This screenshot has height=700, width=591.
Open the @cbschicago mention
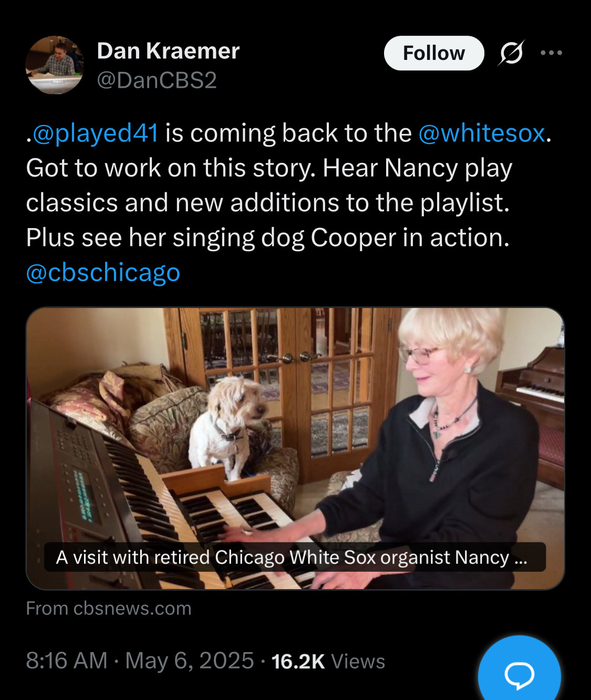(103, 273)
